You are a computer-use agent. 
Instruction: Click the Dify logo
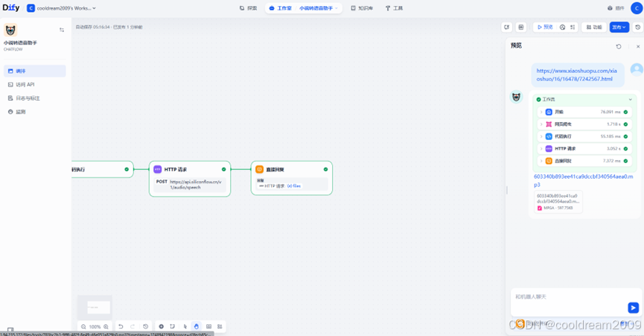[x=11, y=7]
